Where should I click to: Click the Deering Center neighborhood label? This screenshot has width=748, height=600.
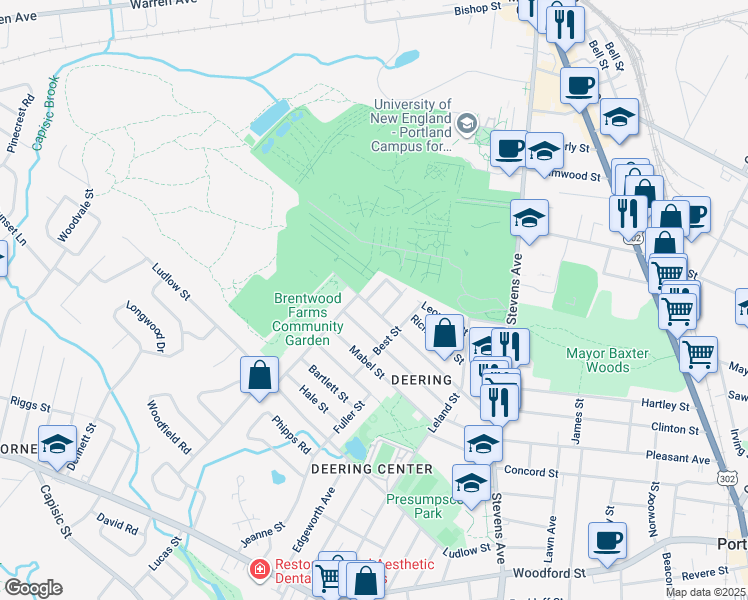coord(372,469)
